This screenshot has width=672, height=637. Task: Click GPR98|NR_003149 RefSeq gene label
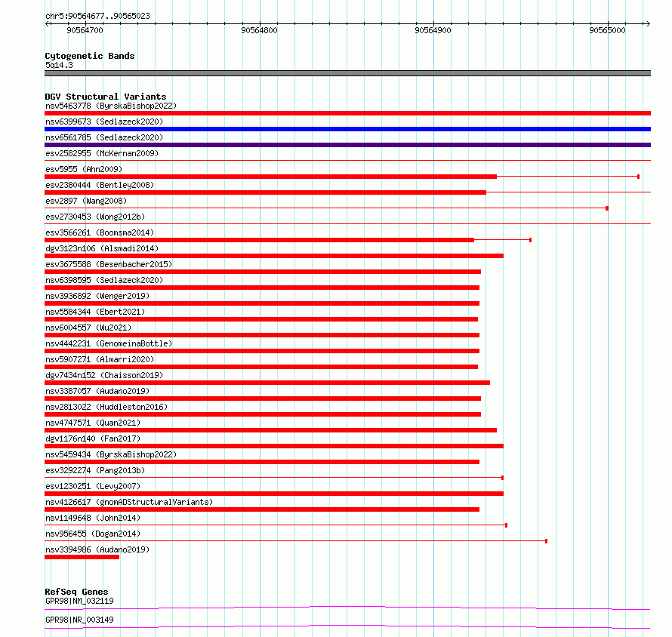(x=79, y=620)
